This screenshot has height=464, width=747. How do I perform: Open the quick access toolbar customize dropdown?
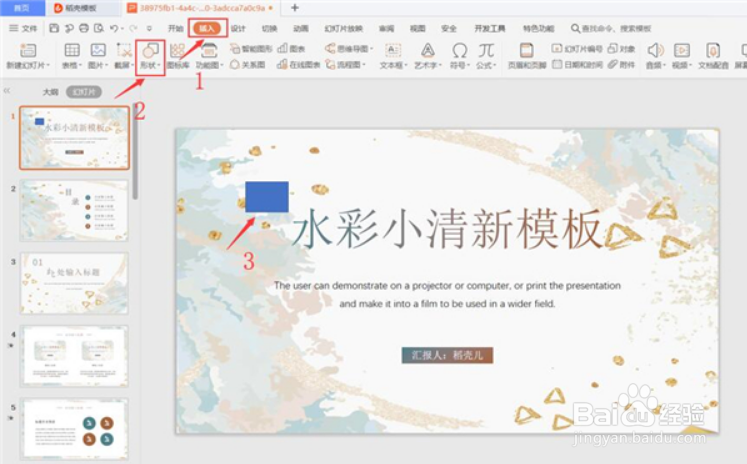pos(149,29)
